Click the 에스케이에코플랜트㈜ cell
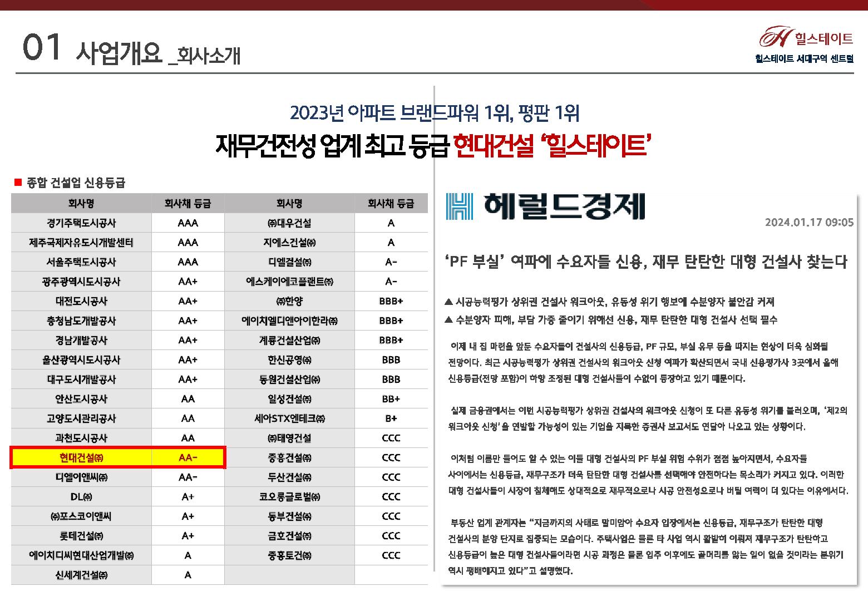 [x=289, y=282]
